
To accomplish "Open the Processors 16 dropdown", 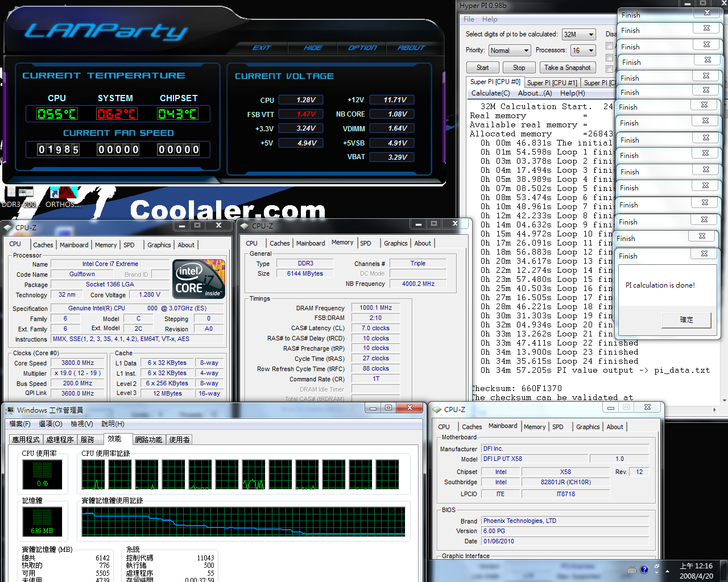I will pos(583,51).
